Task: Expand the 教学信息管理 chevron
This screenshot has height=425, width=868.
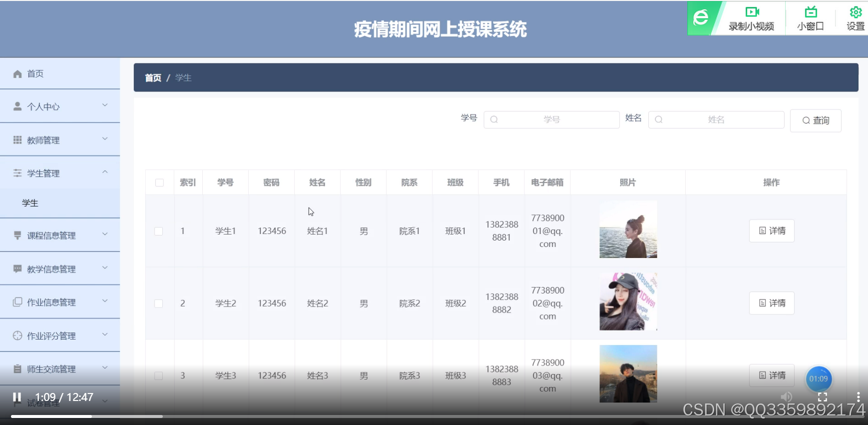Action: coord(105,267)
